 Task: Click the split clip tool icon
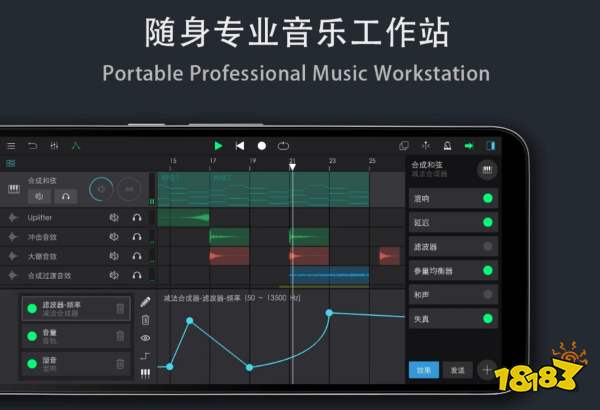pos(426,146)
